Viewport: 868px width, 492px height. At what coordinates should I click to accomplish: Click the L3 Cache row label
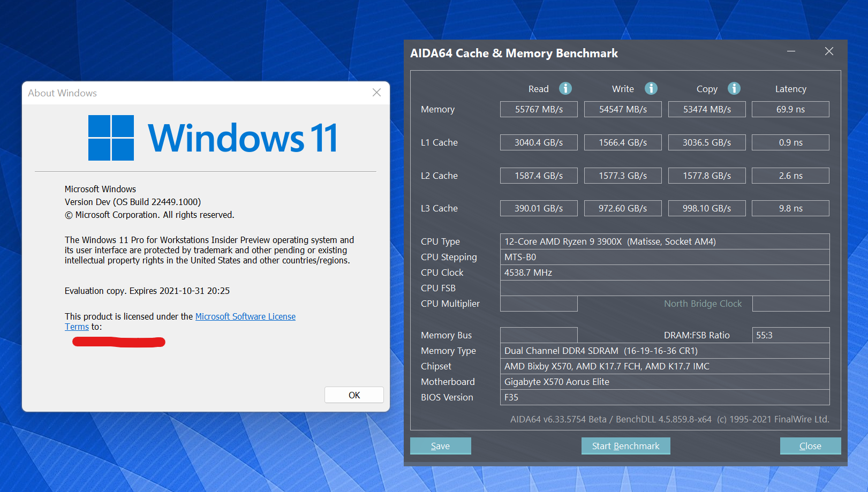[439, 208]
